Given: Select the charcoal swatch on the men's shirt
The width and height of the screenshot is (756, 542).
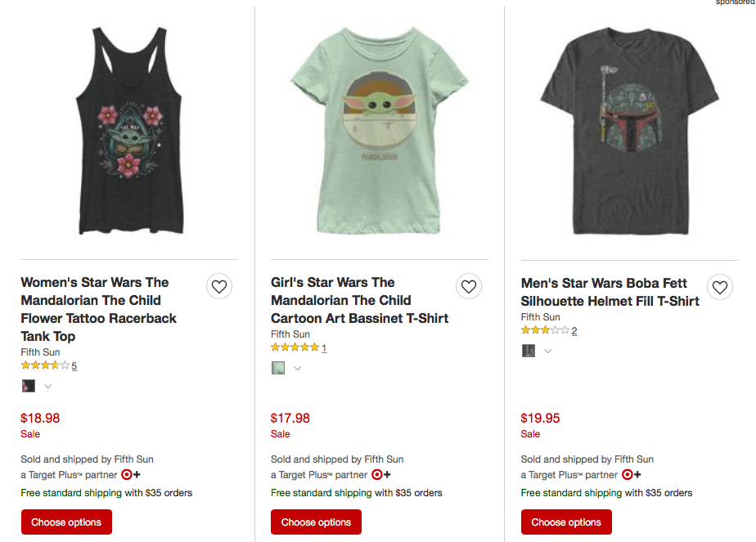Looking at the screenshot, I should click(529, 351).
